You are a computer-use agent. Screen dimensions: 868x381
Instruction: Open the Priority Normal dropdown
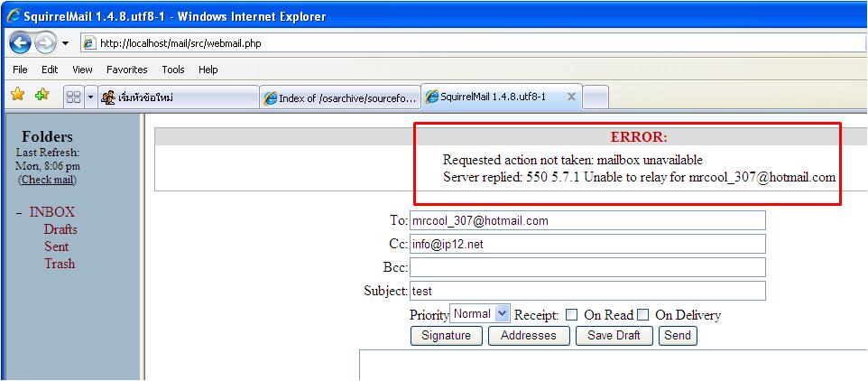pos(479,314)
